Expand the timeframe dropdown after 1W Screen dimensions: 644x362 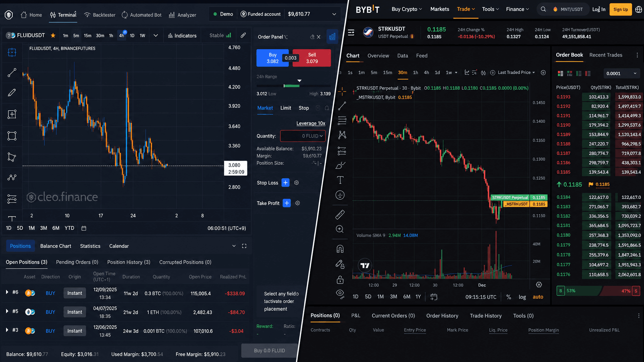coord(156,36)
